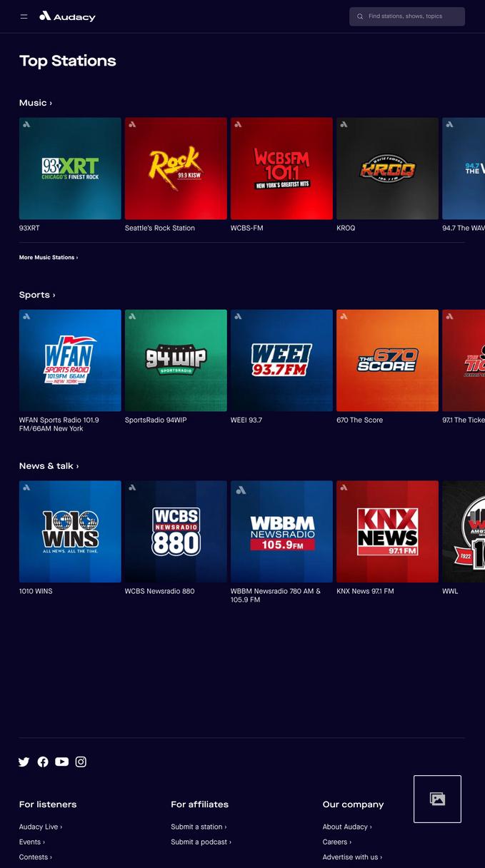The height and width of the screenshot is (868, 485).
Task: Click WBBM Newsradio 780 AM caption
Action: [x=276, y=596]
